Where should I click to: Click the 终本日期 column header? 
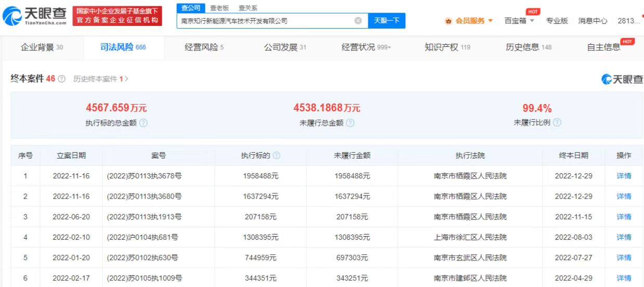point(574,155)
